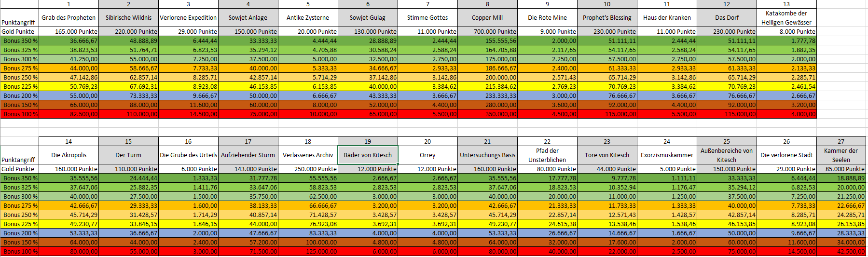Click the 'Exorzismuskammer' header cell
This screenshot has height=257, width=868.
tap(667, 155)
